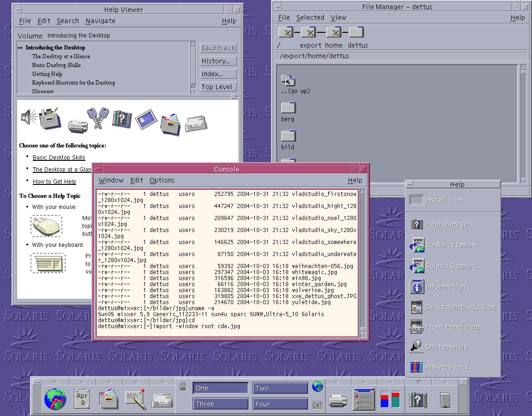Open the File Manager View menu
Screen dimensions: 532x416
pyautogui.click(x=338, y=17)
